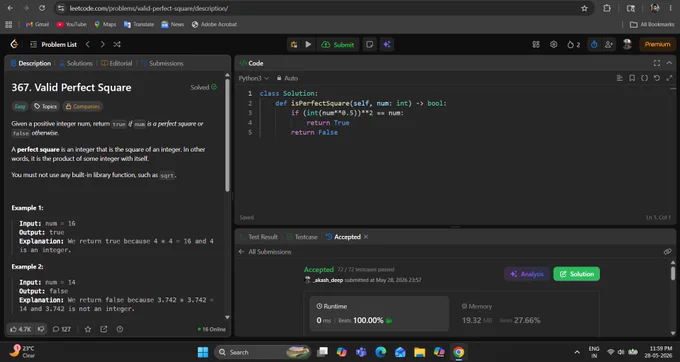This screenshot has height=362, width=680.
Task: Run the code with play icon
Action: click(308, 44)
